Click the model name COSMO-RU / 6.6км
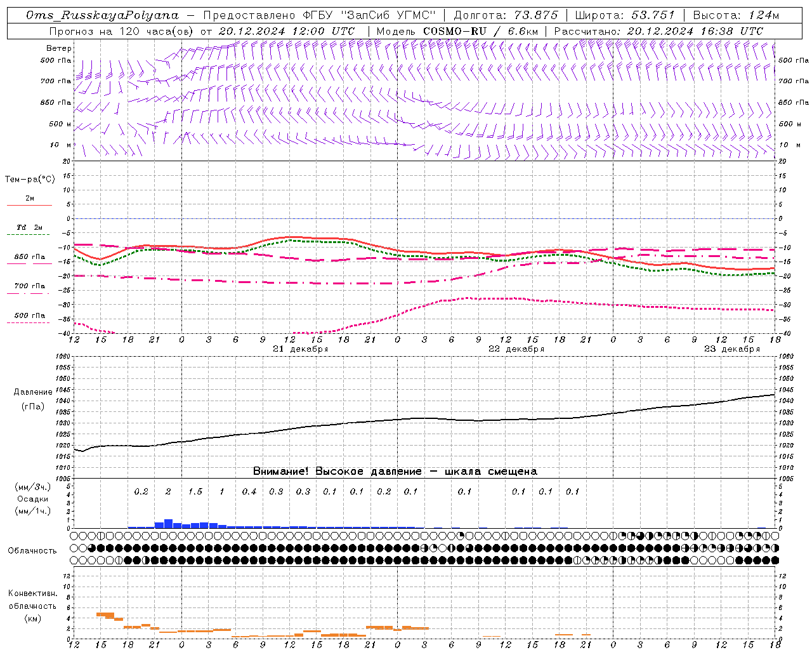 click(x=481, y=31)
